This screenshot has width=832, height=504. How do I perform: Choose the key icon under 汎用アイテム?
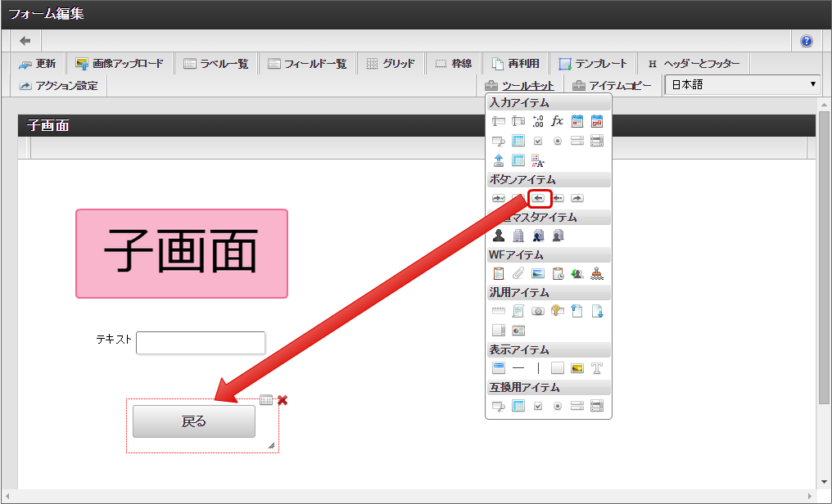(x=558, y=311)
